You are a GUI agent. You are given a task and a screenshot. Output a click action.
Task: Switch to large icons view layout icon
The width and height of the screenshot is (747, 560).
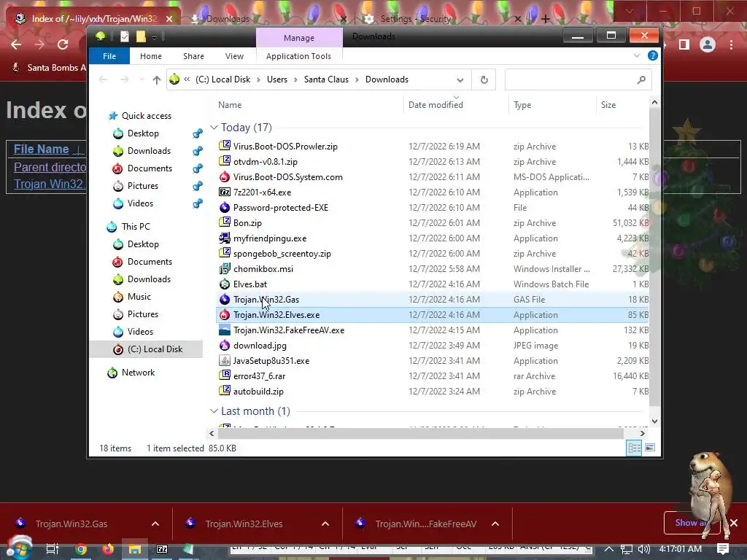[650, 448]
